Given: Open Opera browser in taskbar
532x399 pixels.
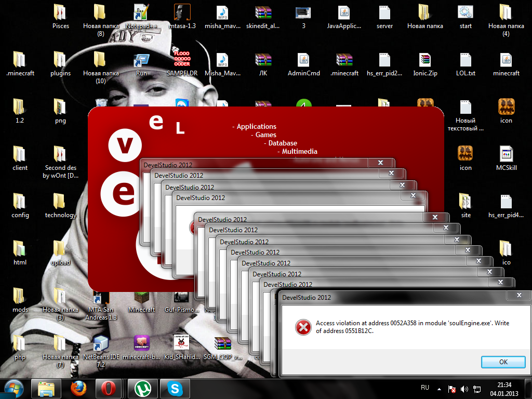Looking at the screenshot, I should [109, 389].
